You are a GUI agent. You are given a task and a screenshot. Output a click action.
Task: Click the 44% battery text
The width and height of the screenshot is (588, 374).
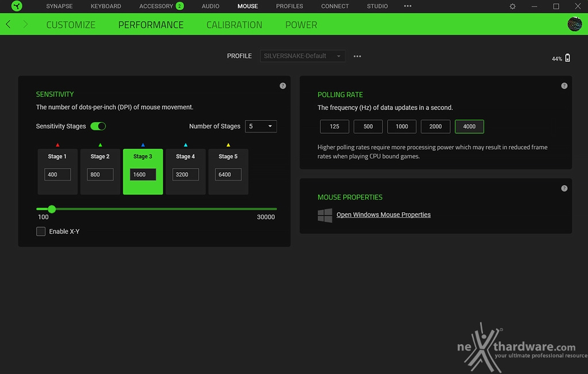[557, 59]
